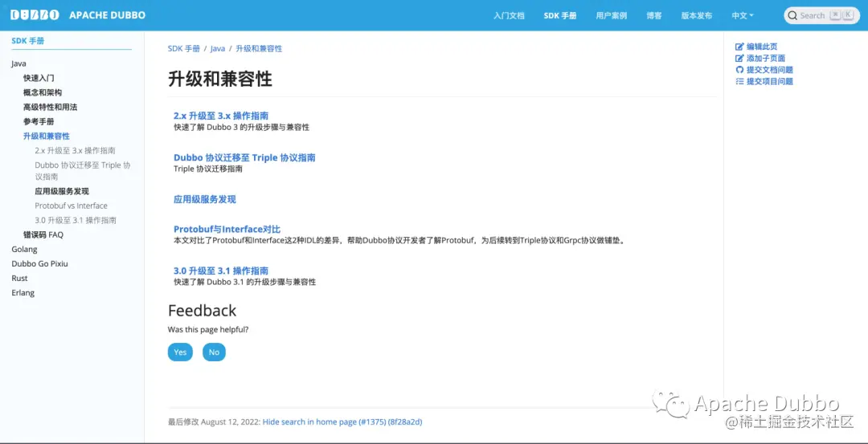Click the text Triple 协议迁移指南
The image size is (868, 444).
click(x=208, y=169)
